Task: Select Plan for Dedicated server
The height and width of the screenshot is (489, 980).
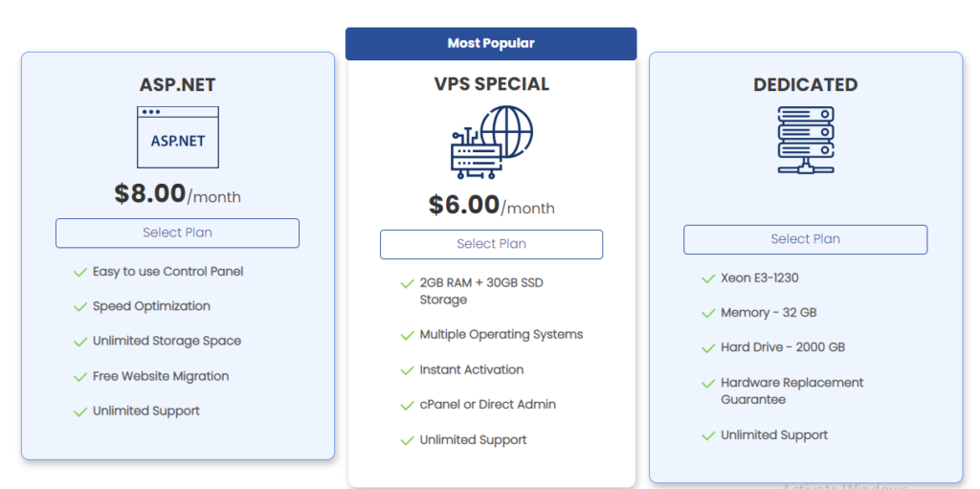Action: (x=805, y=239)
